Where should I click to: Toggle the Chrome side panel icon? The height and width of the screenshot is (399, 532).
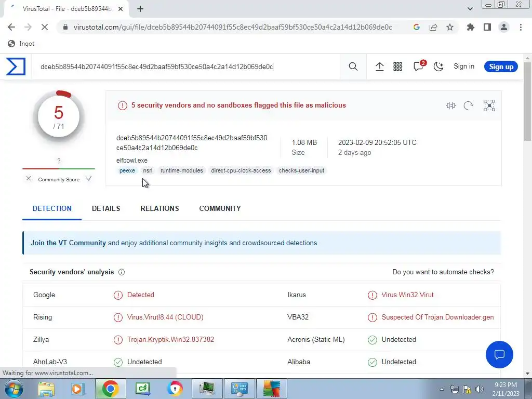coord(487,27)
